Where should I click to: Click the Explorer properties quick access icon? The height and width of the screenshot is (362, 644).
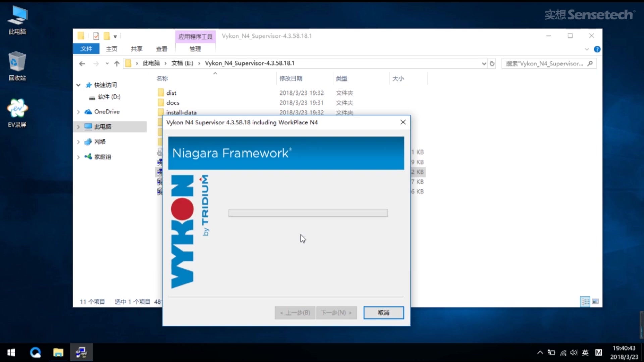(x=96, y=36)
